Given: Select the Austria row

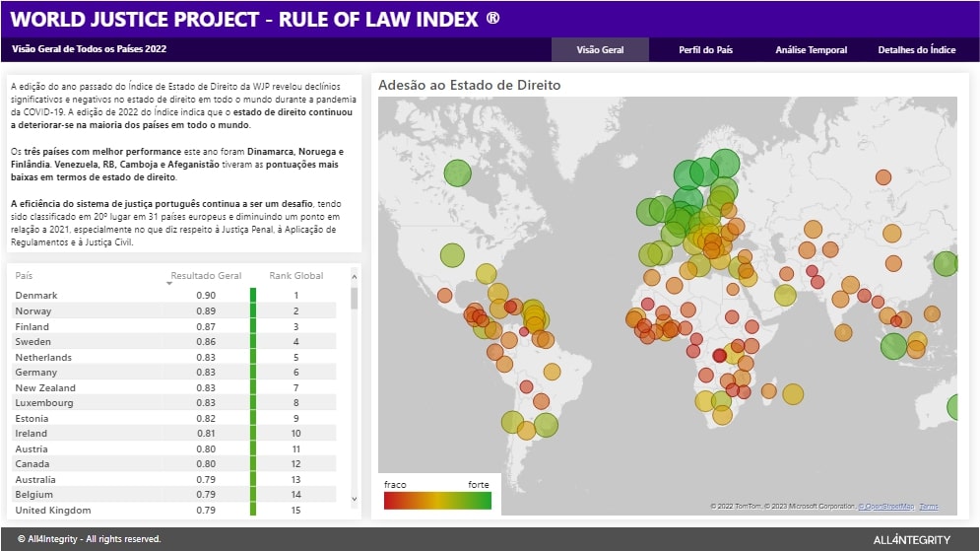Looking at the screenshot, I should coord(175,449).
